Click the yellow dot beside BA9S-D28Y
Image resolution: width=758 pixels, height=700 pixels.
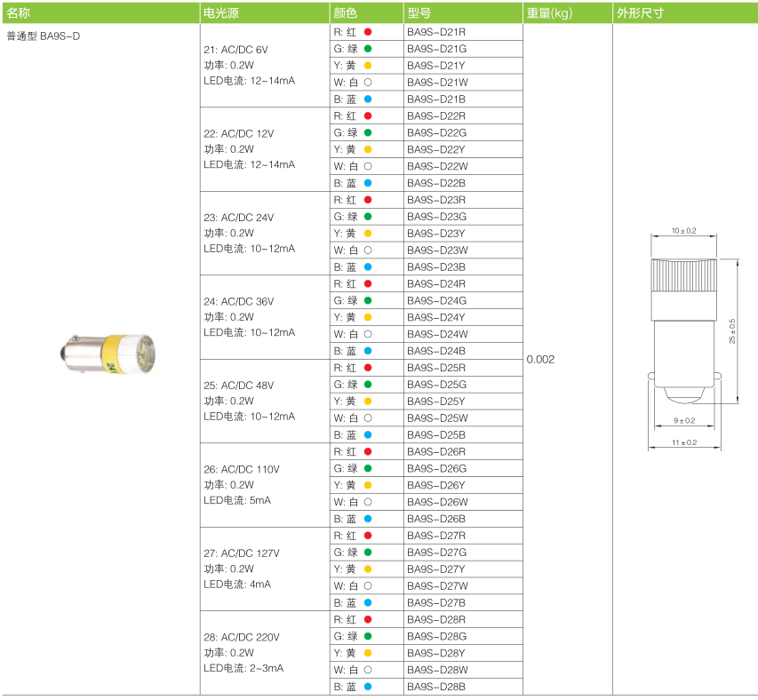tap(367, 653)
